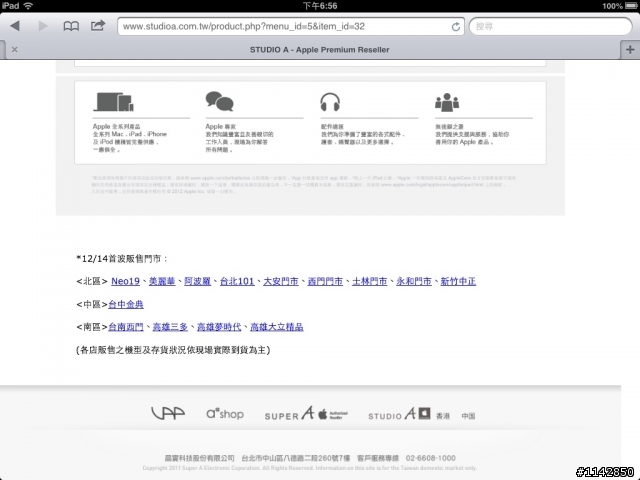Click the SUPER A Authorized Reseller logo

pyautogui.click(x=306, y=414)
